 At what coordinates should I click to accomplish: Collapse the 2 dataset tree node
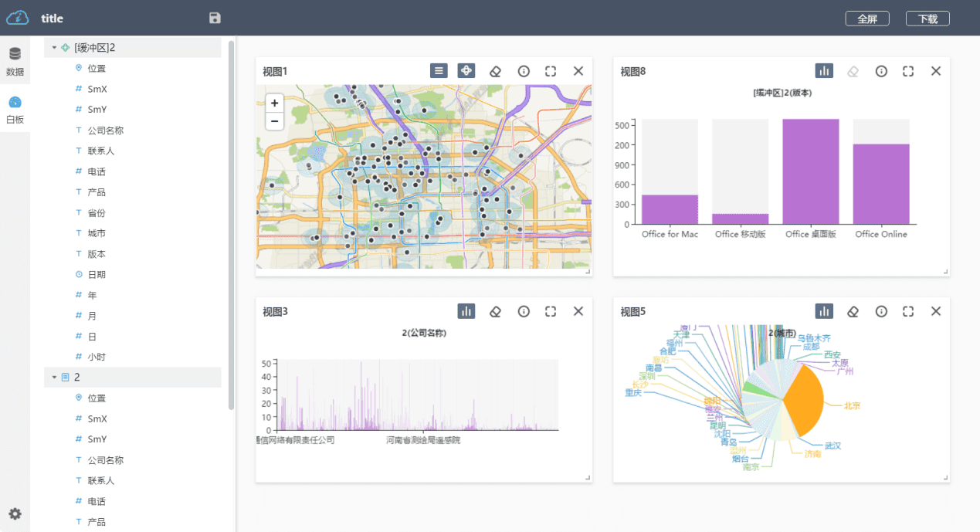coord(54,378)
